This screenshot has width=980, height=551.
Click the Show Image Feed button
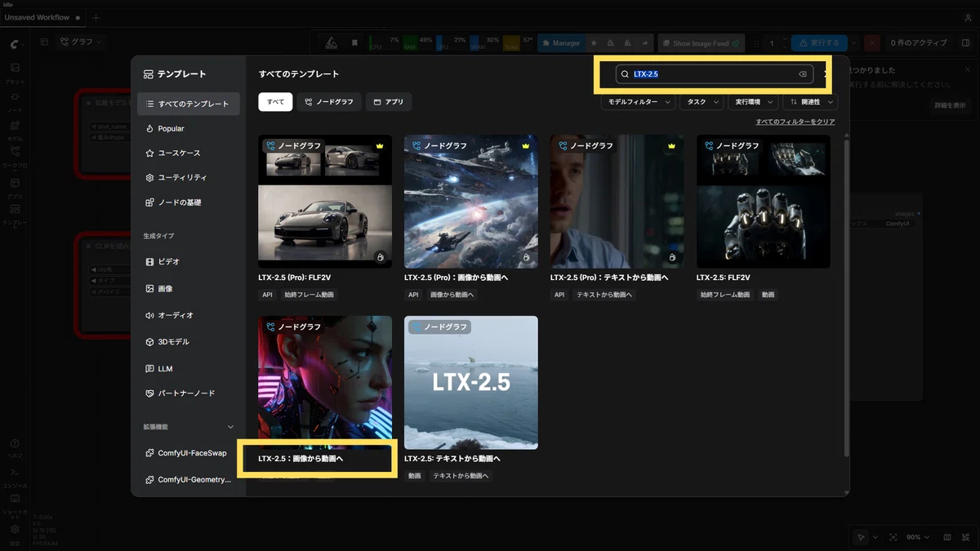point(700,43)
